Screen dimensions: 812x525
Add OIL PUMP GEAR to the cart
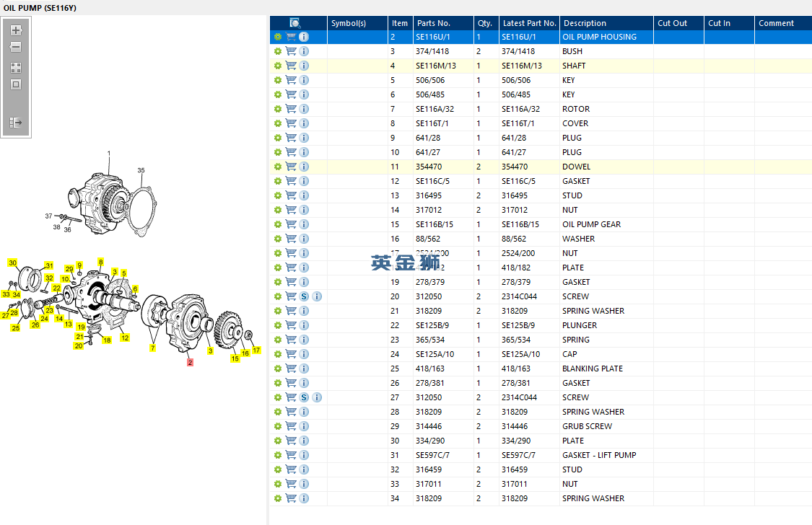(291, 224)
